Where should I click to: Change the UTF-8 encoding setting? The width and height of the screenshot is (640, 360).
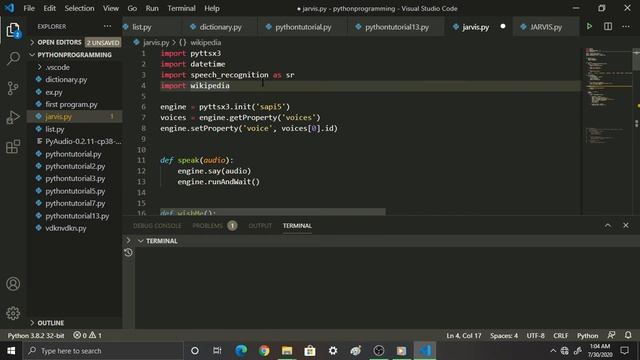[535, 336]
